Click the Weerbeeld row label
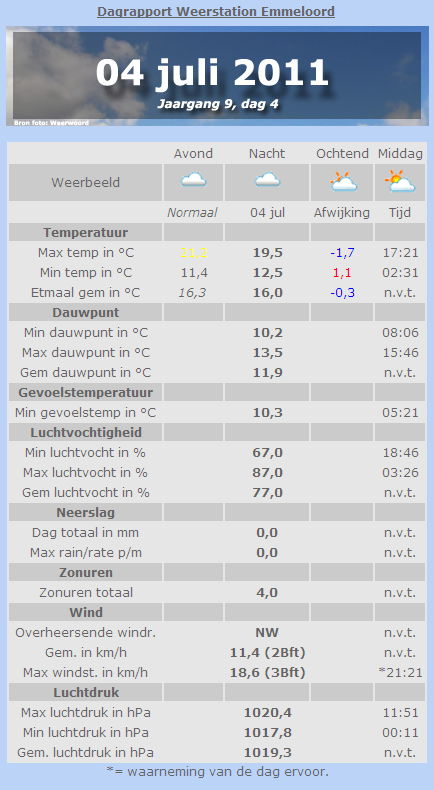434x790 pixels. pos(86,182)
